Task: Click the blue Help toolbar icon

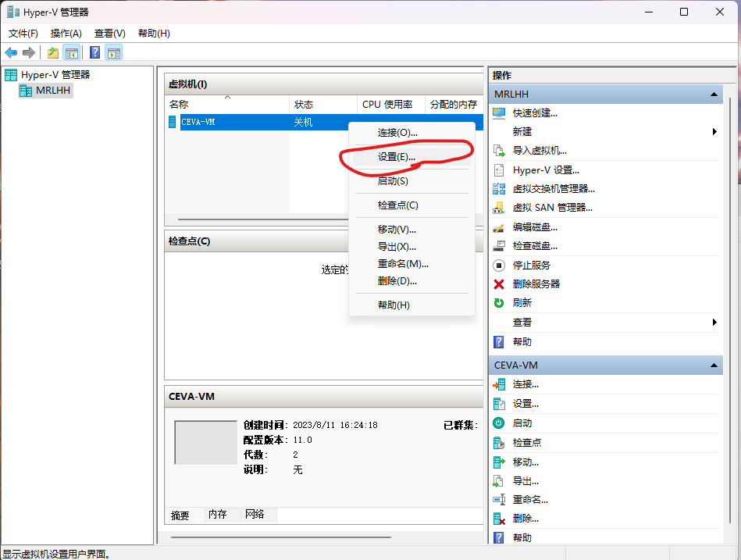Action: point(95,52)
